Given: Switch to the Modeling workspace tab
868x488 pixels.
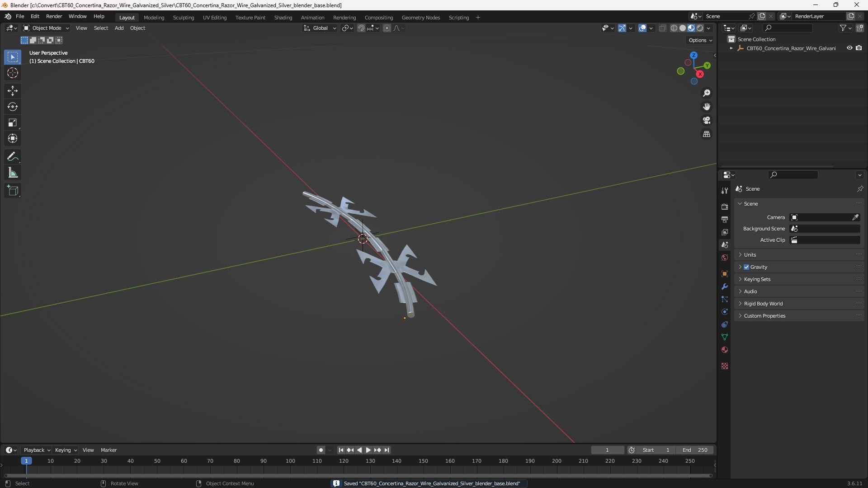Looking at the screenshot, I should pos(154,18).
